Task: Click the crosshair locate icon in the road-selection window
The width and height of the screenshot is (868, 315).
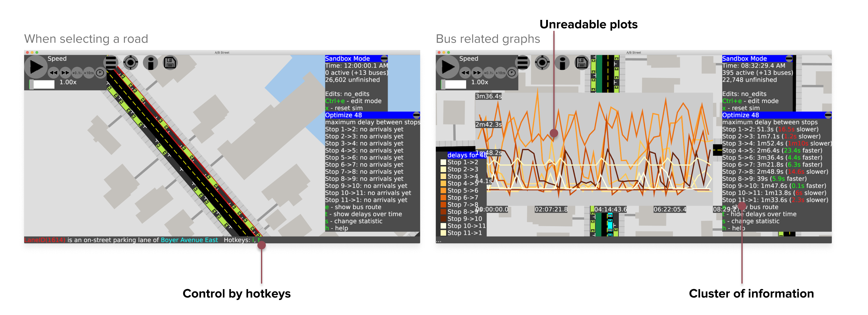Action: point(131,63)
